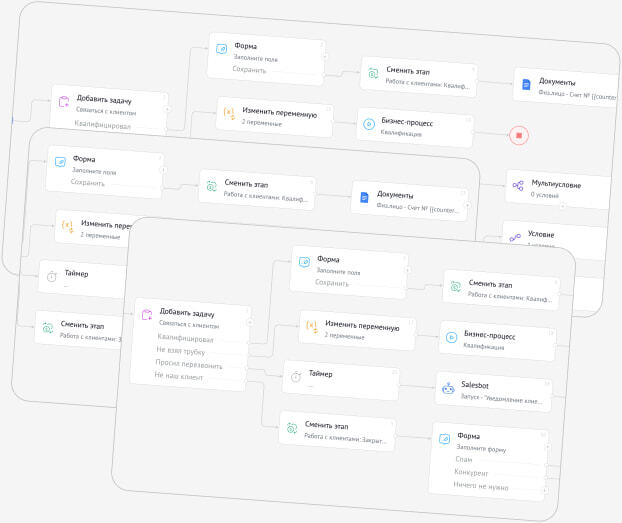Click Документы title in middle panel
This screenshot has height=523, width=622.
tap(395, 195)
